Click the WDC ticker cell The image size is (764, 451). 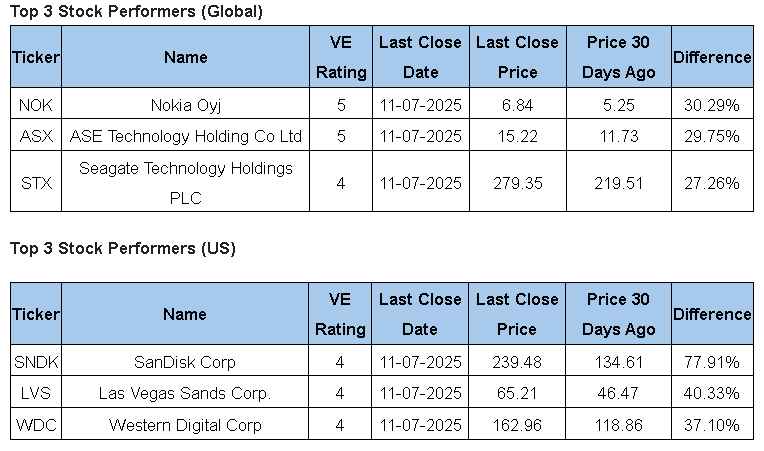pos(36,425)
